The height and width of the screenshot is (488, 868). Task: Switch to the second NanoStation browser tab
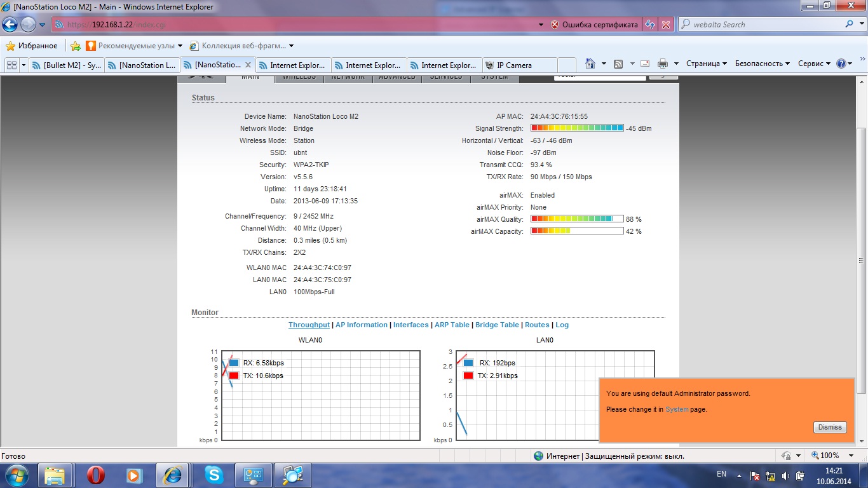142,65
